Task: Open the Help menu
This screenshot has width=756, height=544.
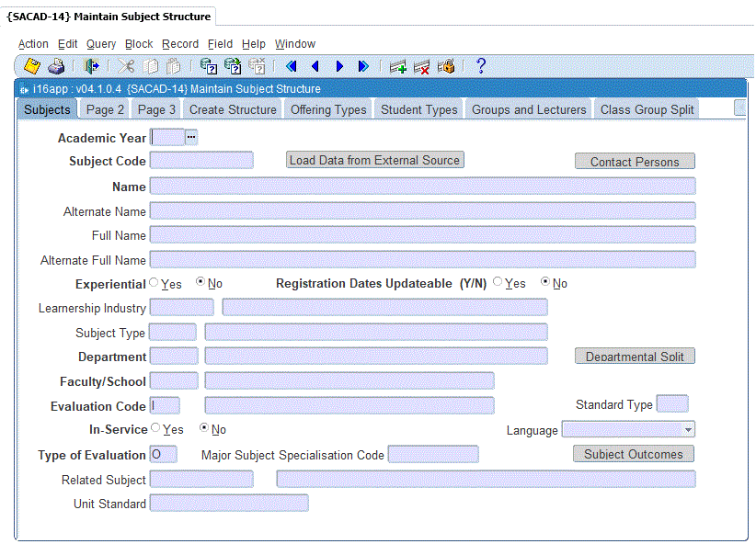Action: [x=254, y=44]
